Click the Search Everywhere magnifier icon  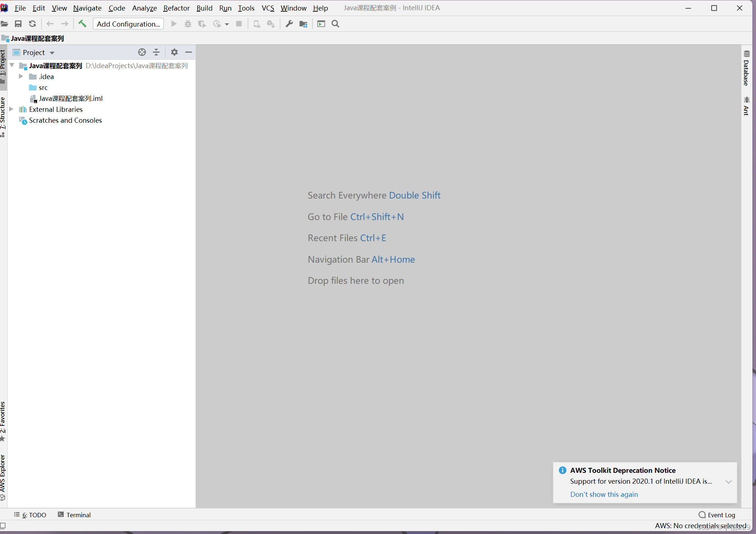[x=335, y=24]
